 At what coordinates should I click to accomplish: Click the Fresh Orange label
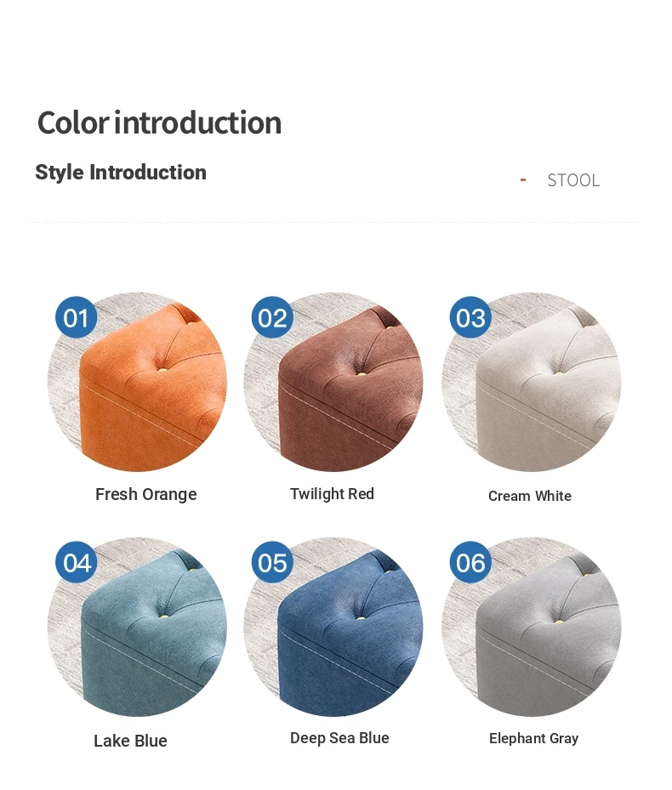(x=146, y=494)
